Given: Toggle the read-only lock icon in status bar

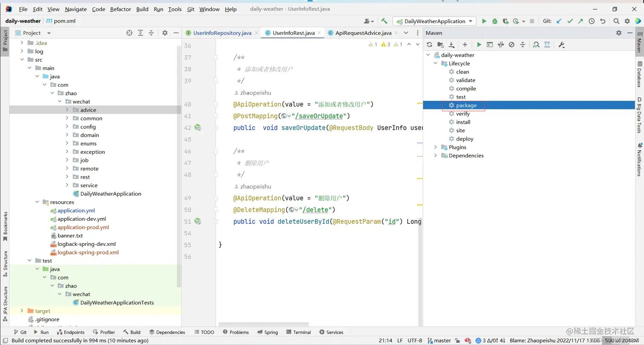Looking at the screenshot, I should 457,340.
